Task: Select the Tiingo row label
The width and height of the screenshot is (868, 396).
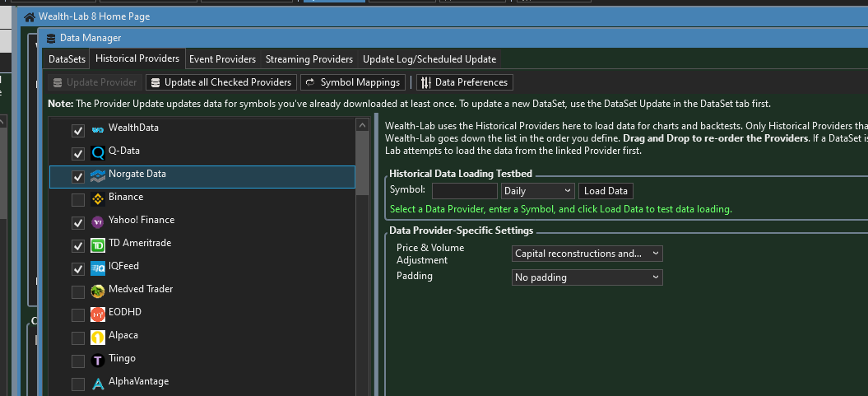Action: pyautogui.click(x=122, y=358)
